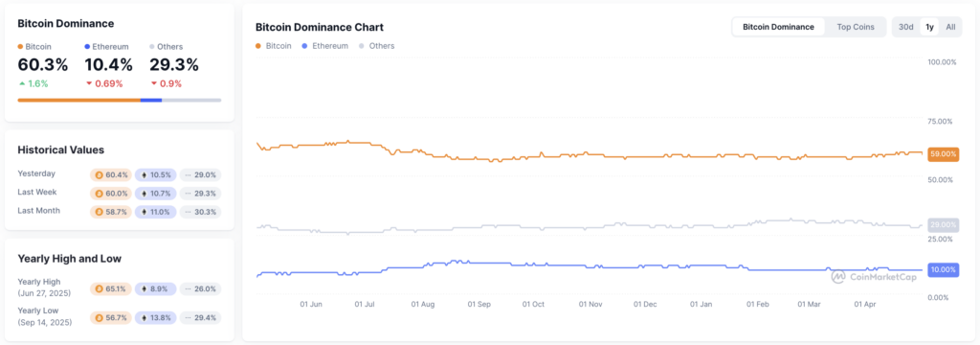This screenshot has width=980, height=345.
Task: Click Yearly Low Others 29.4% badge
Action: coord(201,318)
